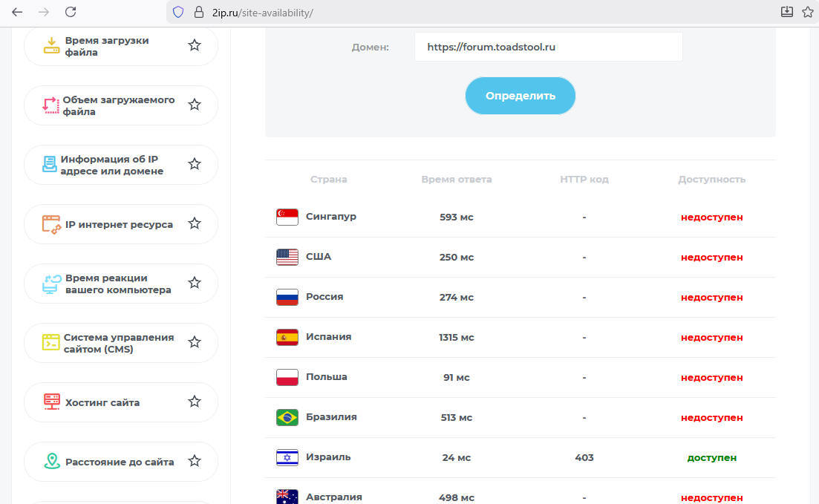
Task: Bookmark this page with star icon
Action: [x=808, y=12]
